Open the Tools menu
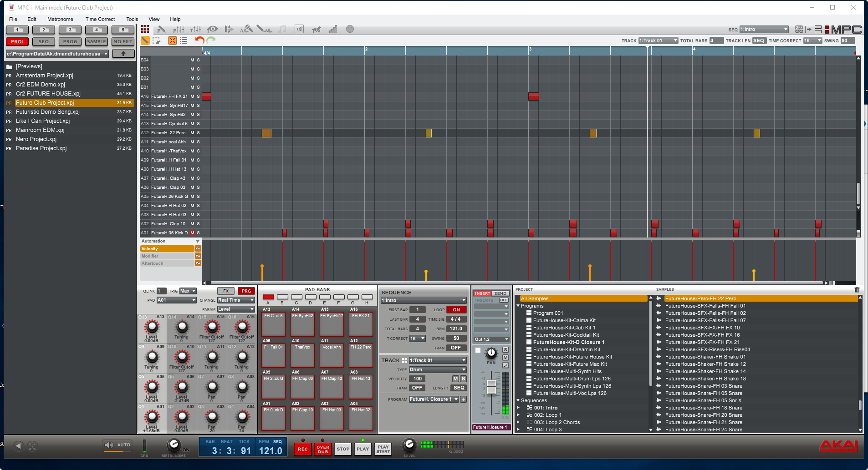 [132, 19]
